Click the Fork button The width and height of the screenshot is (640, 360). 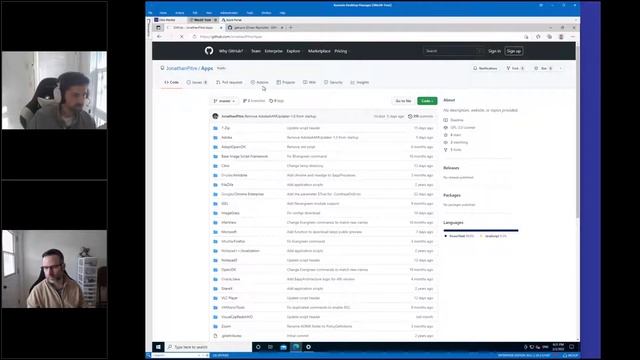click(515, 68)
